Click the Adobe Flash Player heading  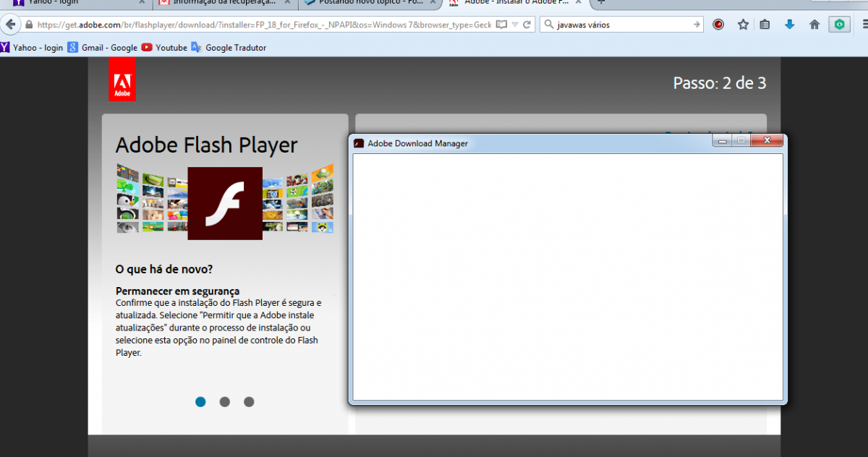206,145
